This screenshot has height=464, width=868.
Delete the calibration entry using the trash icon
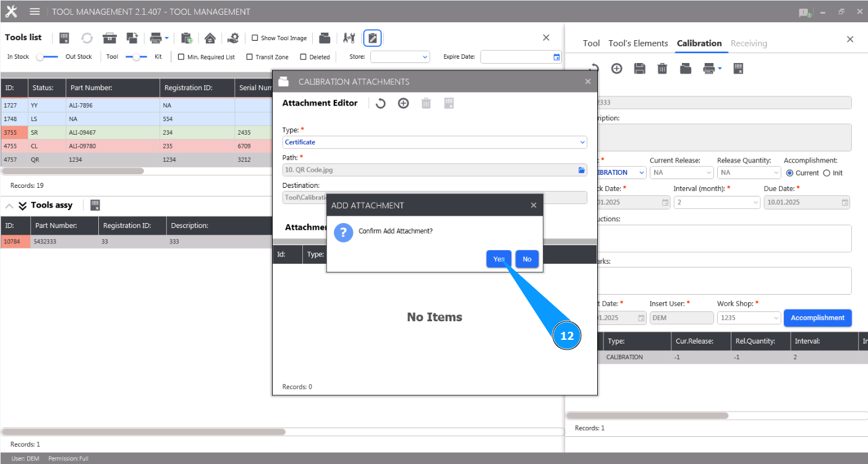point(662,68)
